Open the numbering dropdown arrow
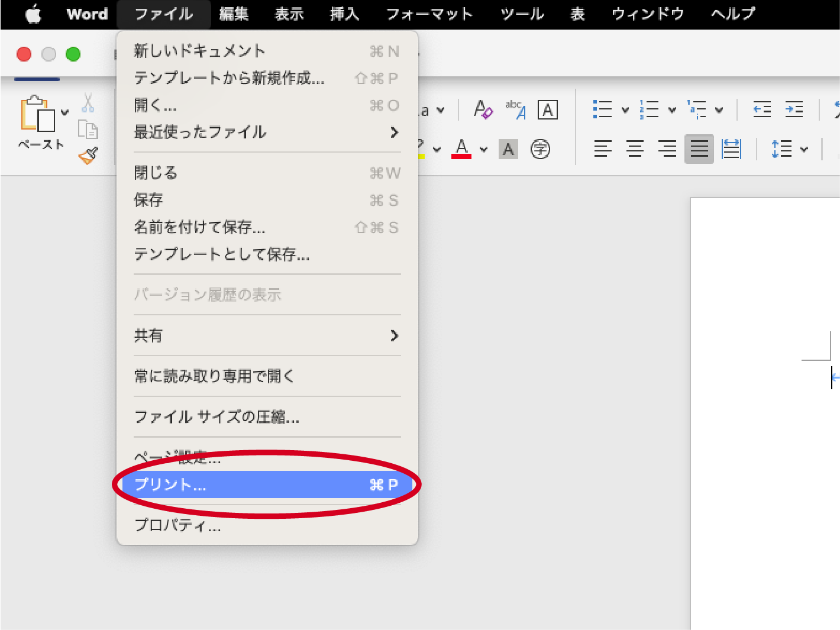Image resolution: width=840 pixels, height=630 pixels. (672, 110)
